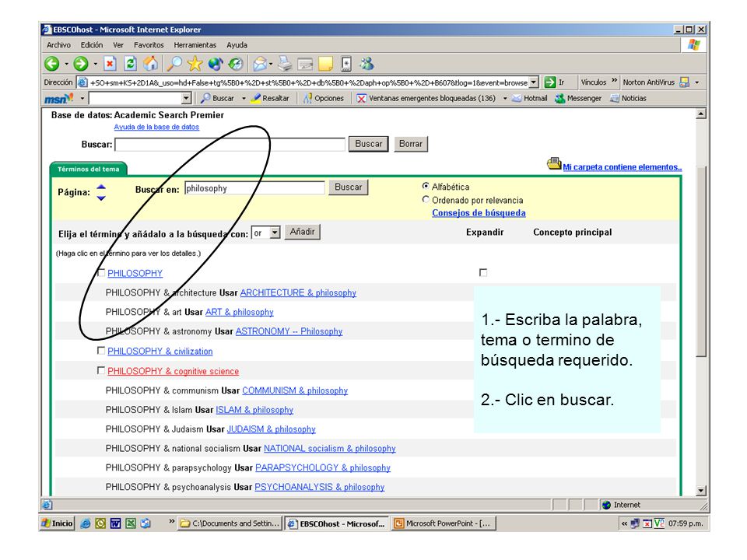Launch Word from the quick launch bar
The image size is (747, 560).
click(115, 523)
